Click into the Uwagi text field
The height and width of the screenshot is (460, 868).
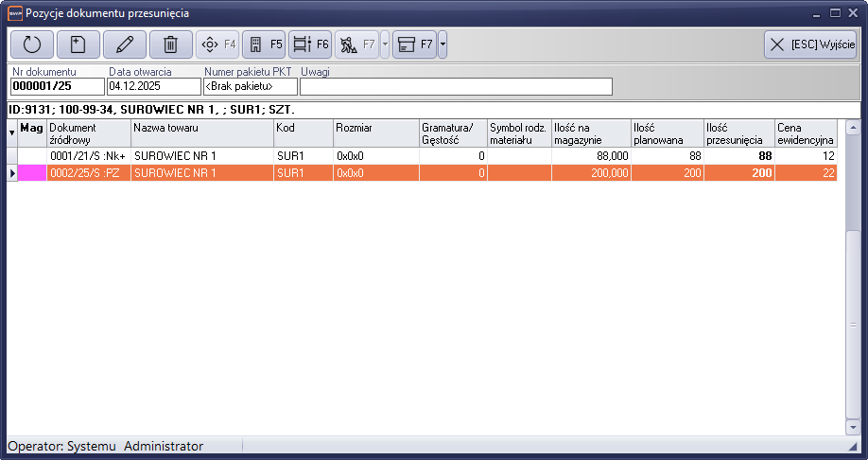pos(456,87)
